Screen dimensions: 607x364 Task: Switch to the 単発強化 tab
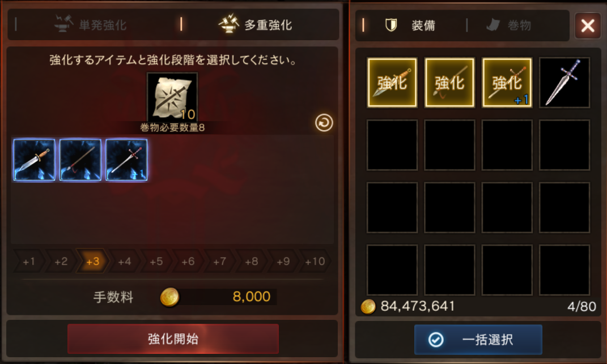91,25
